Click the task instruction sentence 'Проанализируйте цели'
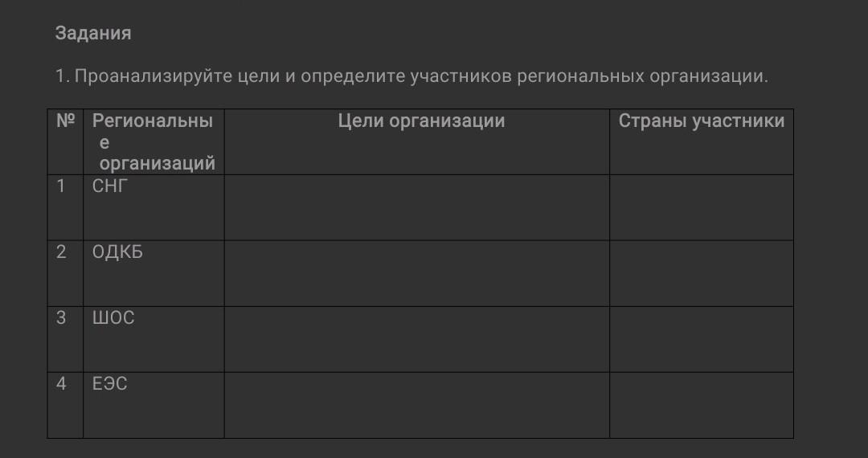 (x=411, y=77)
